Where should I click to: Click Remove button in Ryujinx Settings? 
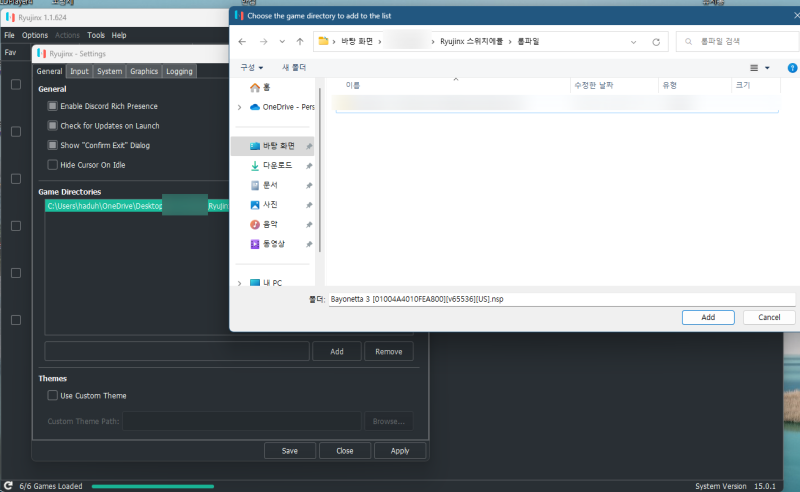(389, 352)
